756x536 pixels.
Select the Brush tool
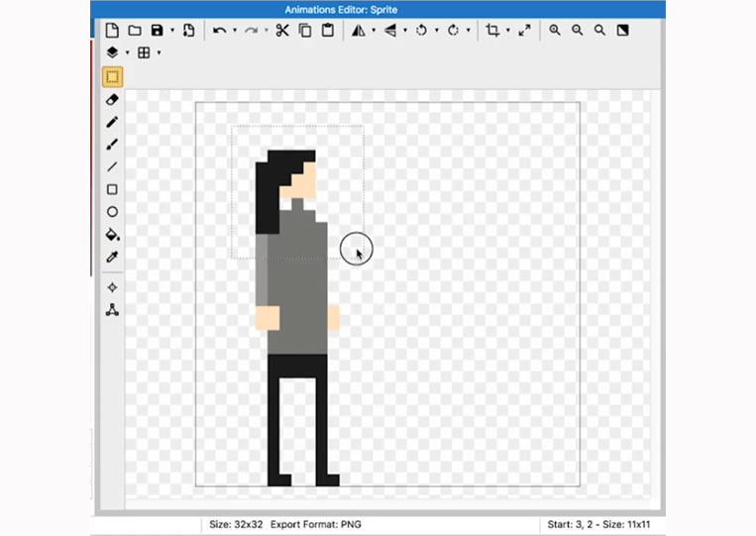coord(112,144)
